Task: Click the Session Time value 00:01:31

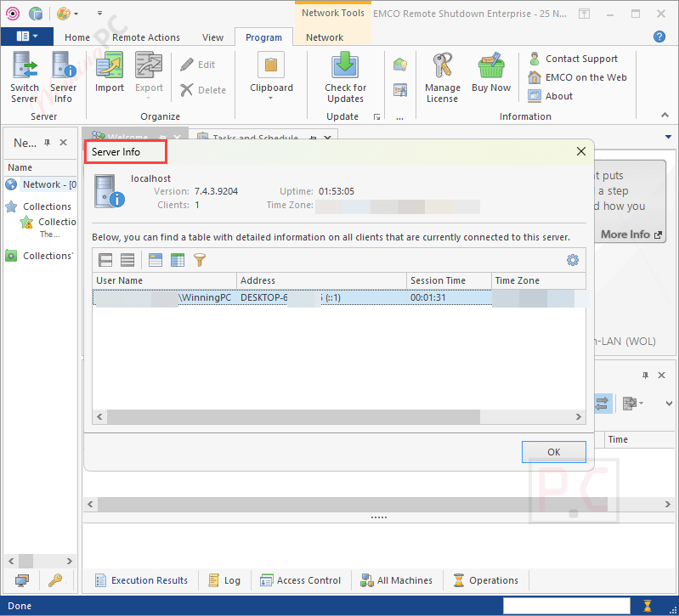Action: (x=427, y=298)
